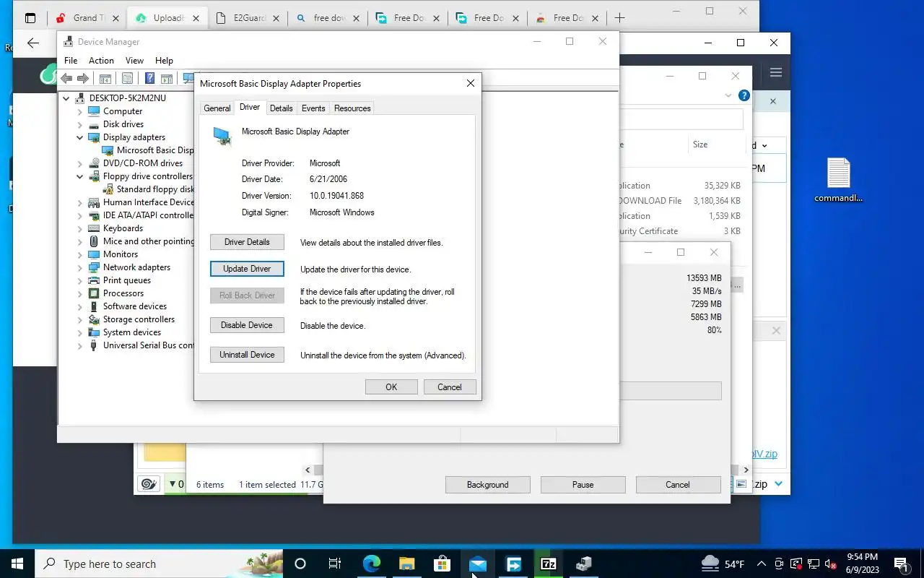
Task: Expand the Processors category
Action: click(x=80, y=293)
